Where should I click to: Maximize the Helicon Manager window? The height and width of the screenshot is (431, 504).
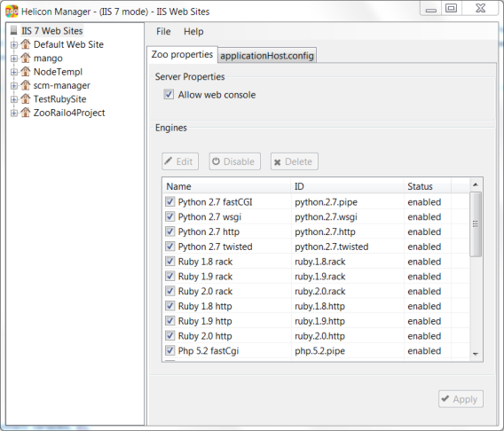pos(452,8)
